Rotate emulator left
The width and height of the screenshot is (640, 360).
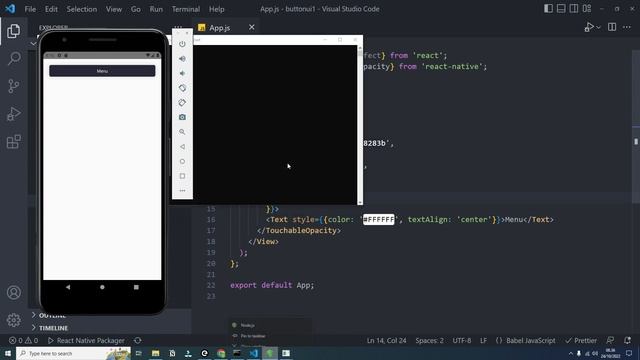coord(182,88)
